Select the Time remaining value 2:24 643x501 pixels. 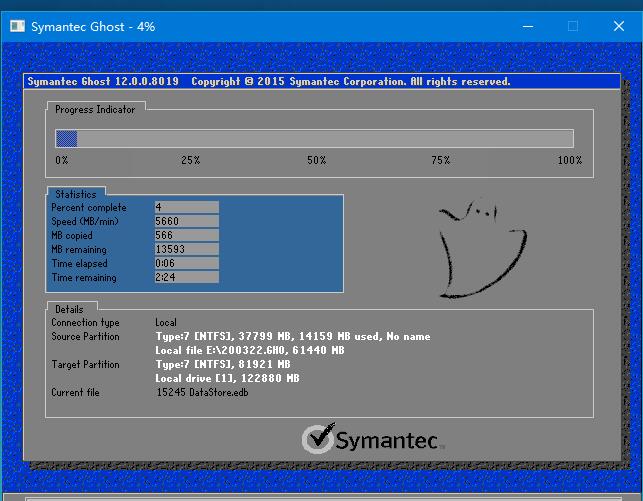pyautogui.click(x=187, y=277)
